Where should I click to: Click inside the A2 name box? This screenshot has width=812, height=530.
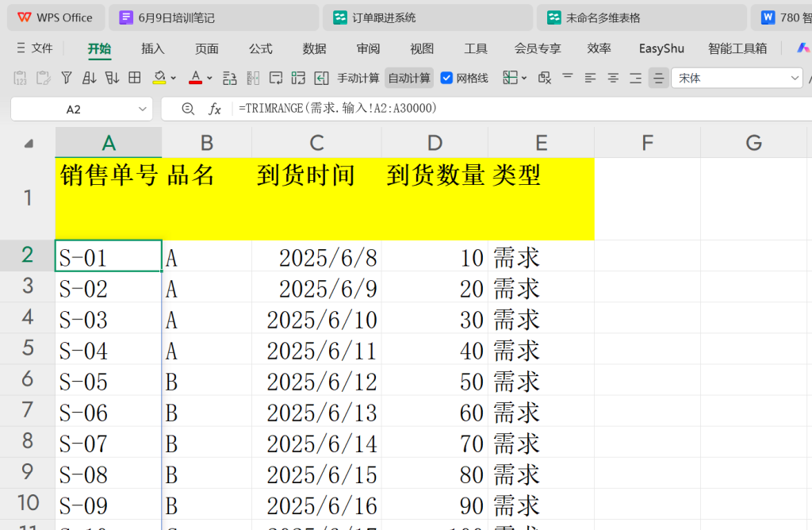click(73, 109)
